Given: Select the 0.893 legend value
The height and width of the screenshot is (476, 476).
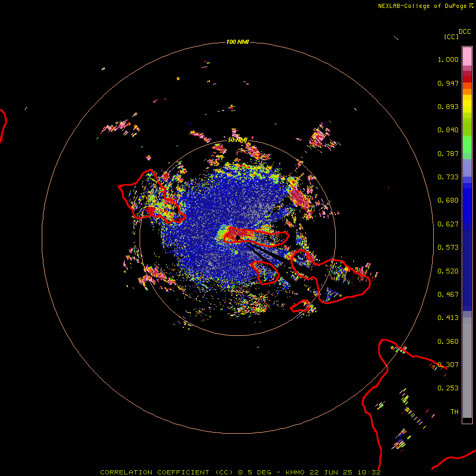Looking at the screenshot, I should click(x=448, y=106).
